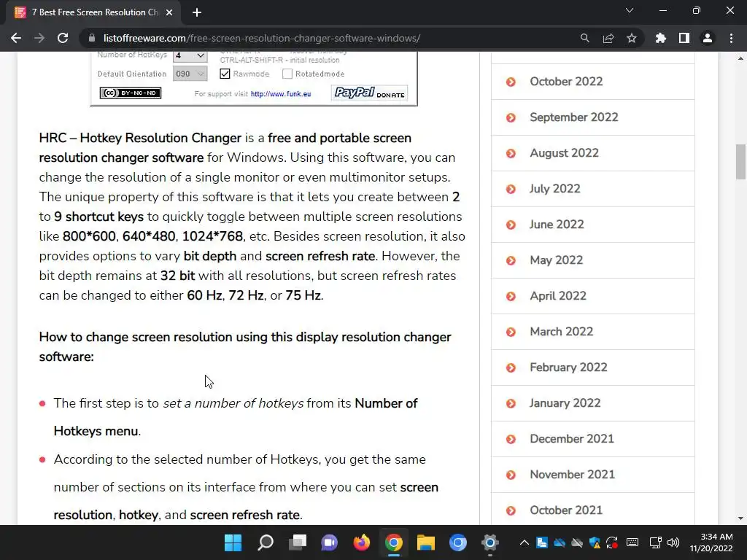Open the Windows Start menu

click(x=233, y=542)
